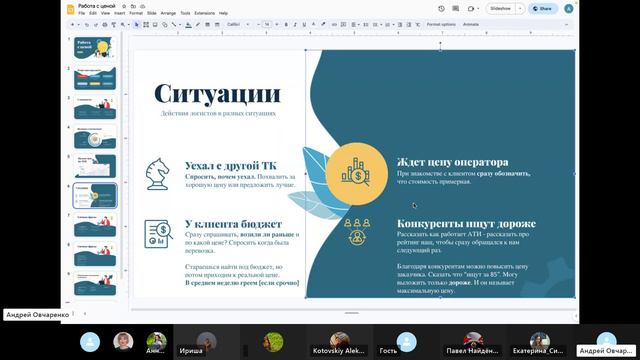The height and width of the screenshot is (360, 640).
Task: Open the Format menu
Action: pos(136,13)
